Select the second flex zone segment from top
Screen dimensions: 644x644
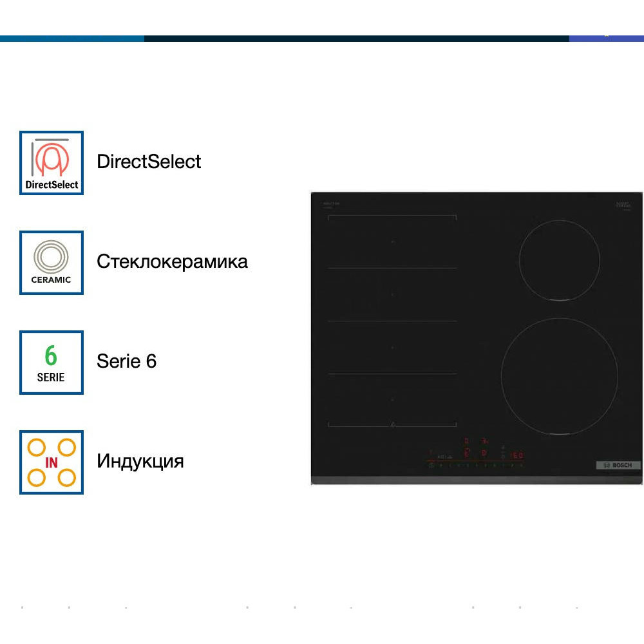[392, 295]
